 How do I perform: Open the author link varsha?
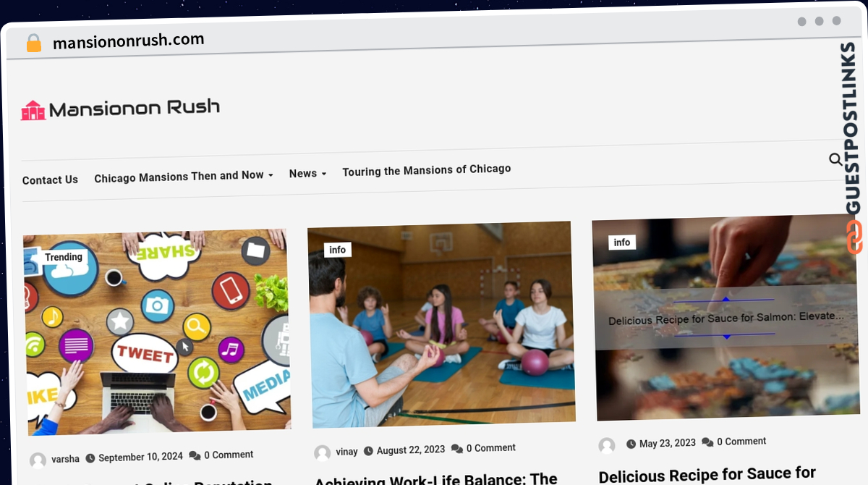tap(65, 459)
